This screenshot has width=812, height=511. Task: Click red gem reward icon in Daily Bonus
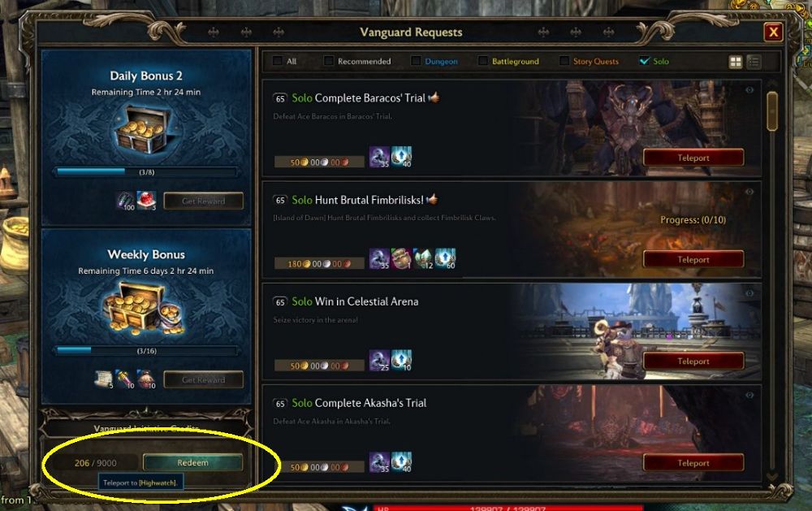click(x=146, y=200)
